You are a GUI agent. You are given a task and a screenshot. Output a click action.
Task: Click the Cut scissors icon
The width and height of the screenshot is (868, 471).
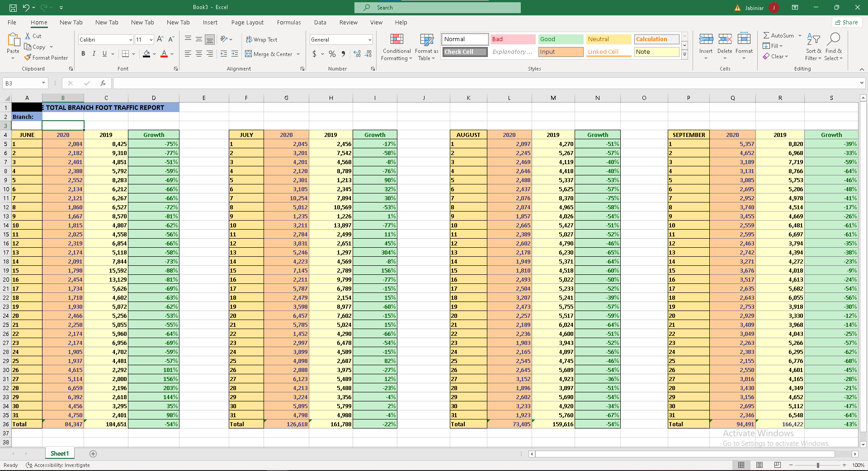coord(28,36)
